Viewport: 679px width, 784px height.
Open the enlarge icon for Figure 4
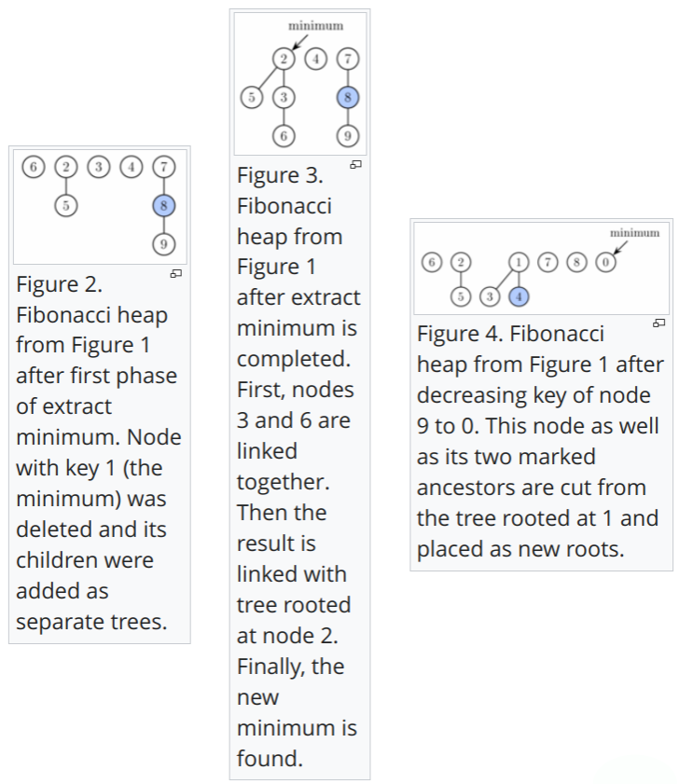(658, 323)
